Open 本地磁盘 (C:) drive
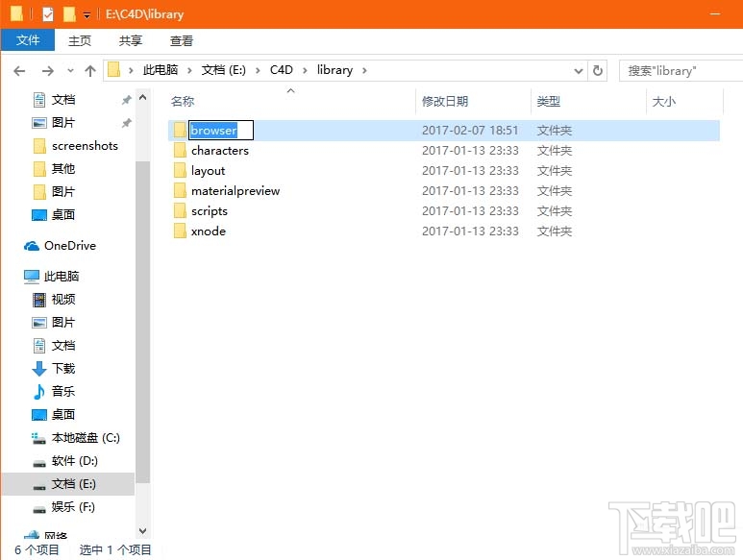This screenshot has width=743, height=560. click(x=86, y=438)
